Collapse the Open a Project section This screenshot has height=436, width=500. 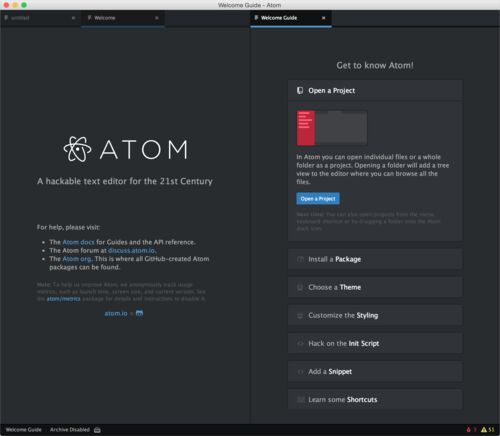click(375, 90)
